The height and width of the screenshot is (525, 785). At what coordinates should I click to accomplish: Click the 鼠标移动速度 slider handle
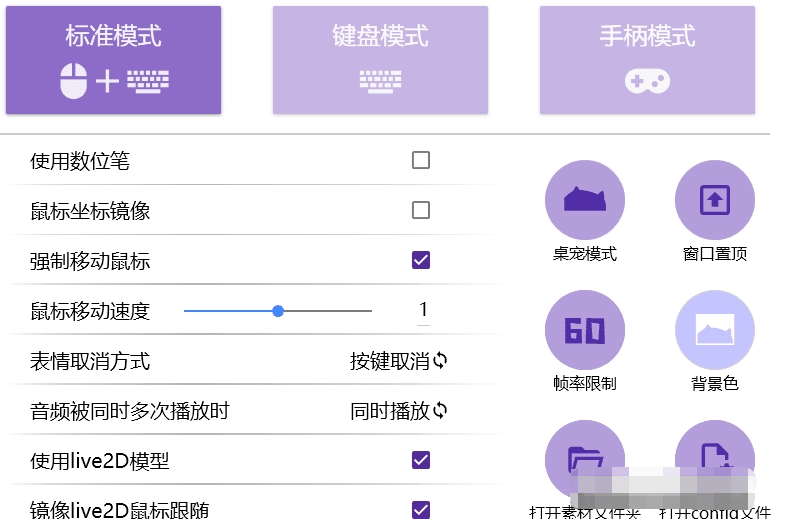[x=278, y=311]
